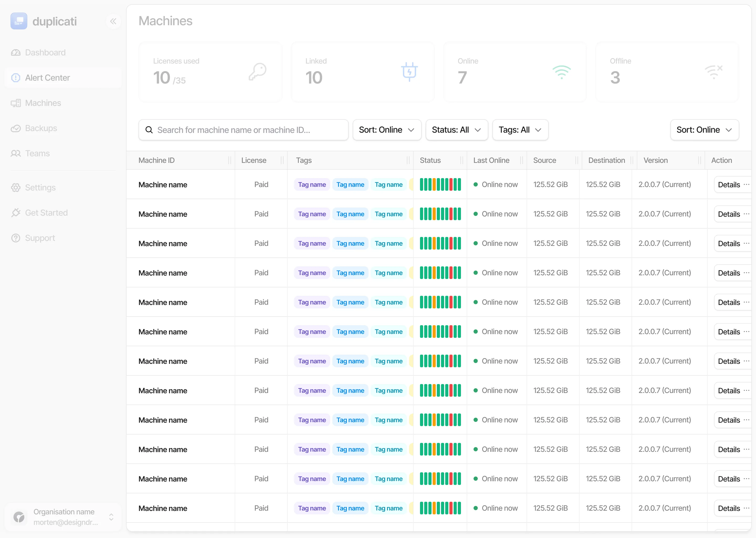This screenshot has width=756, height=538.
Task: Collapse the sidebar with double-chevron icon
Action: point(113,22)
